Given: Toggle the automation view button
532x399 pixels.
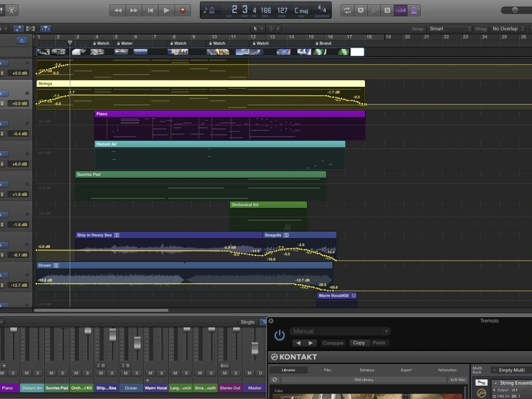Looking at the screenshot, I should pos(18,29).
